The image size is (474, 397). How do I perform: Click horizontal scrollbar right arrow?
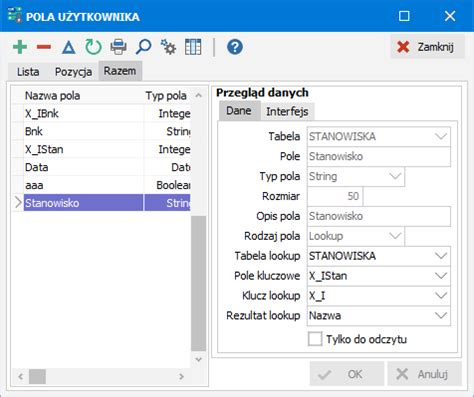tap(181, 377)
